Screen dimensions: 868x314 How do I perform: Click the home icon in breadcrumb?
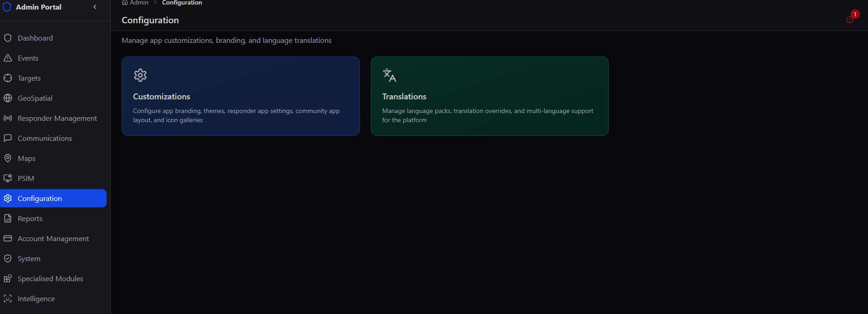pos(125,3)
